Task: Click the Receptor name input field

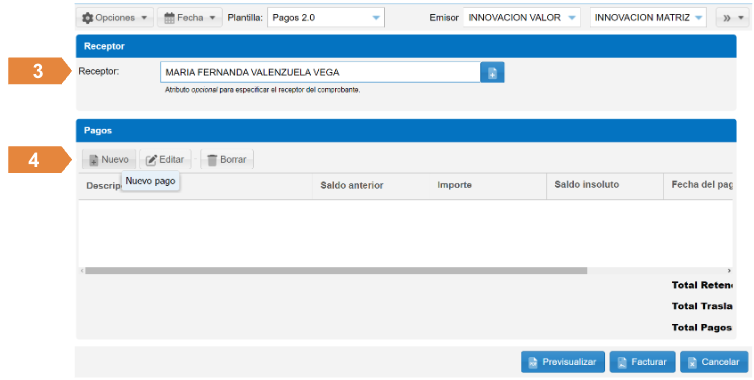Action: 320,72
